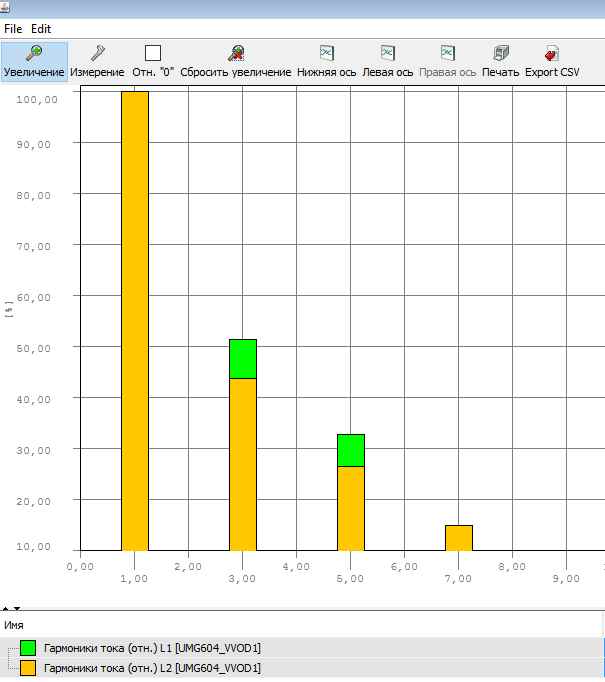Click the green L1 color swatch
This screenshot has height=682, width=605.
28,648
